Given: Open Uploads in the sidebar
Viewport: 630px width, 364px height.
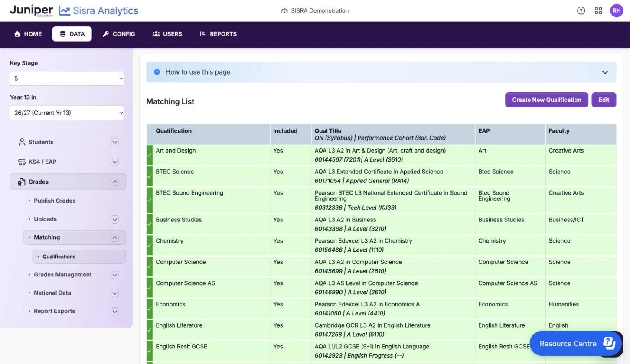Looking at the screenshot, I should click(45, 219).
